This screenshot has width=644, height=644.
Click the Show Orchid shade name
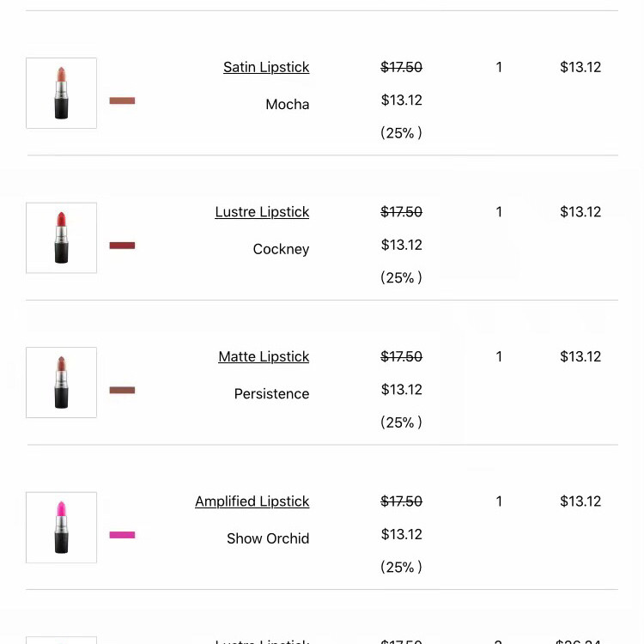[x=268, y=538]
